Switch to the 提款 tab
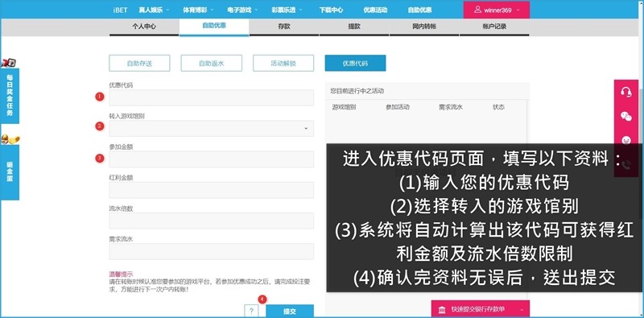This screenshot has width=644, height=318. coord(354,27)
